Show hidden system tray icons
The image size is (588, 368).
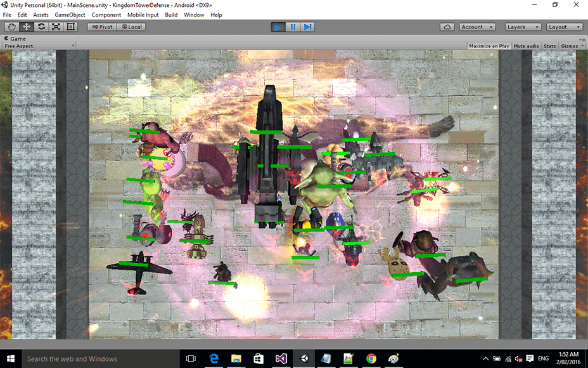tap(485, 358)
